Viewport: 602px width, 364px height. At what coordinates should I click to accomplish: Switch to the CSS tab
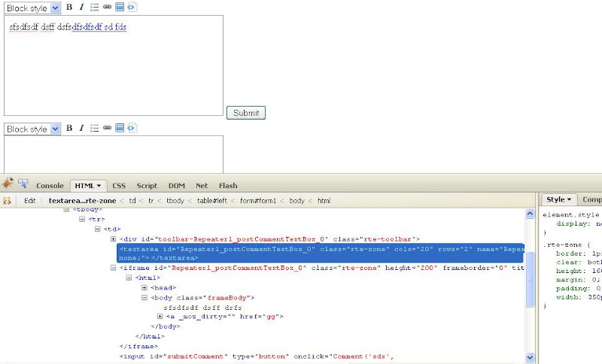(119, 186)
